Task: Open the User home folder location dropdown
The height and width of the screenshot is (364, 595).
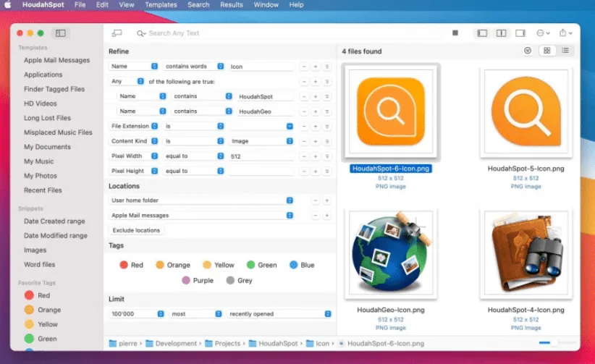Action: click(201, 200)
